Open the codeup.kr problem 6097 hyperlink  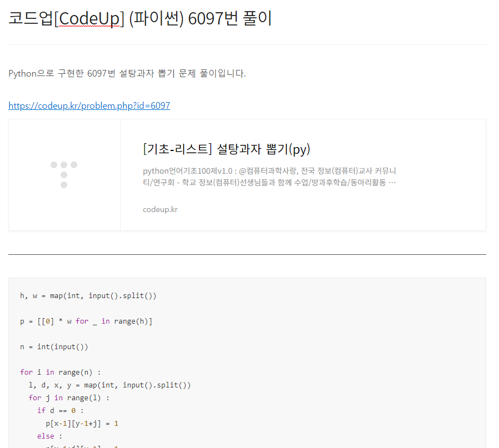[89, 105]
